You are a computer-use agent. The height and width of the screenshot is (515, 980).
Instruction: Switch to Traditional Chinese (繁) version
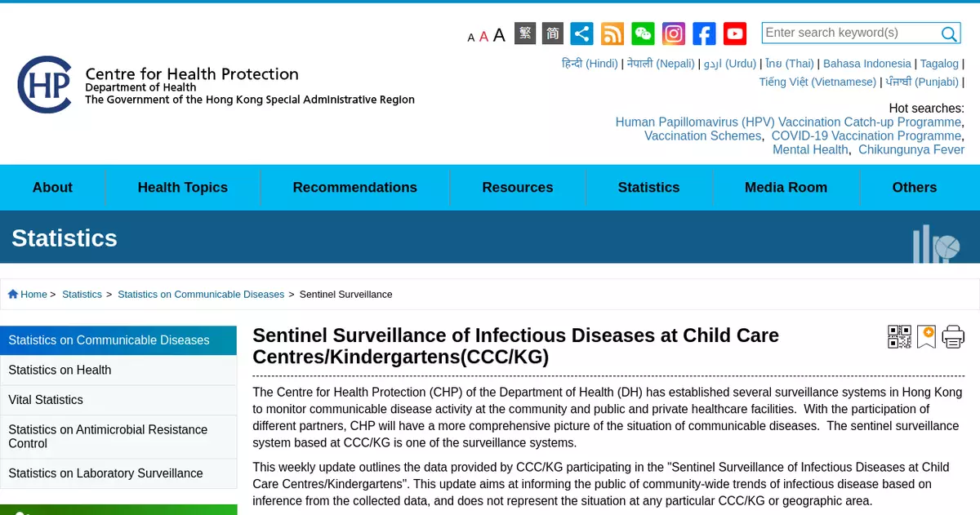(525, 33)
